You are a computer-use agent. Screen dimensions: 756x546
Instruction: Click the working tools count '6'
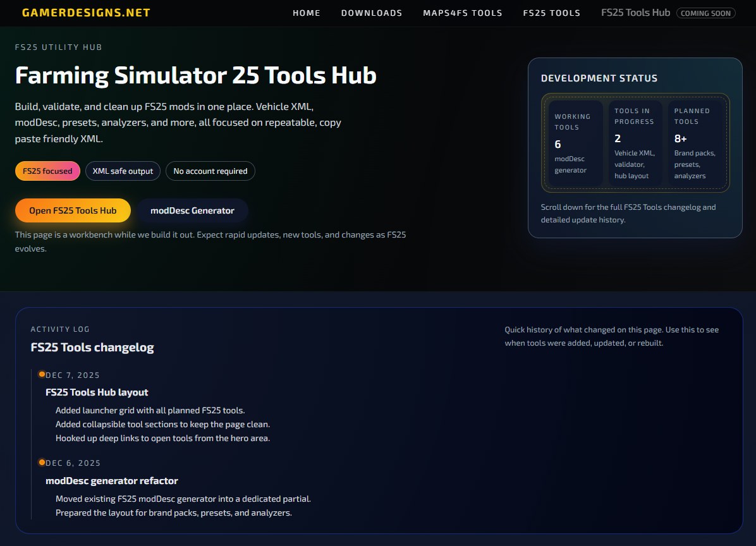(558, 145)
